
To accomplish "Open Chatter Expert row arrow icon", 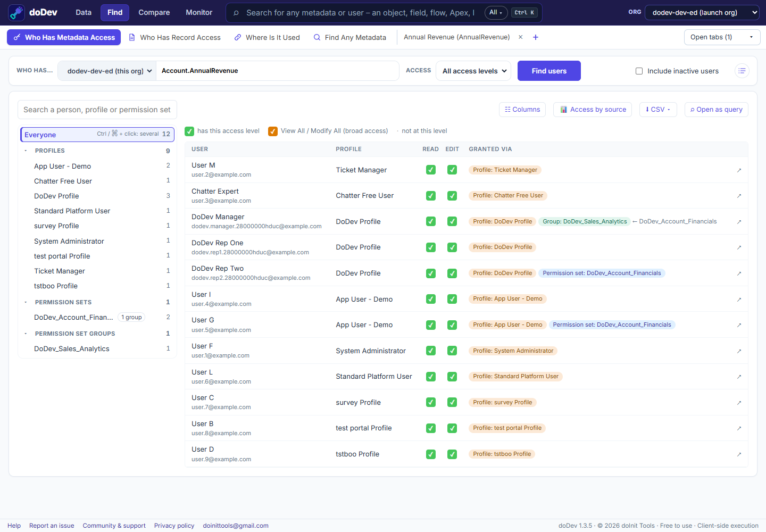I will tap(739, 196).
